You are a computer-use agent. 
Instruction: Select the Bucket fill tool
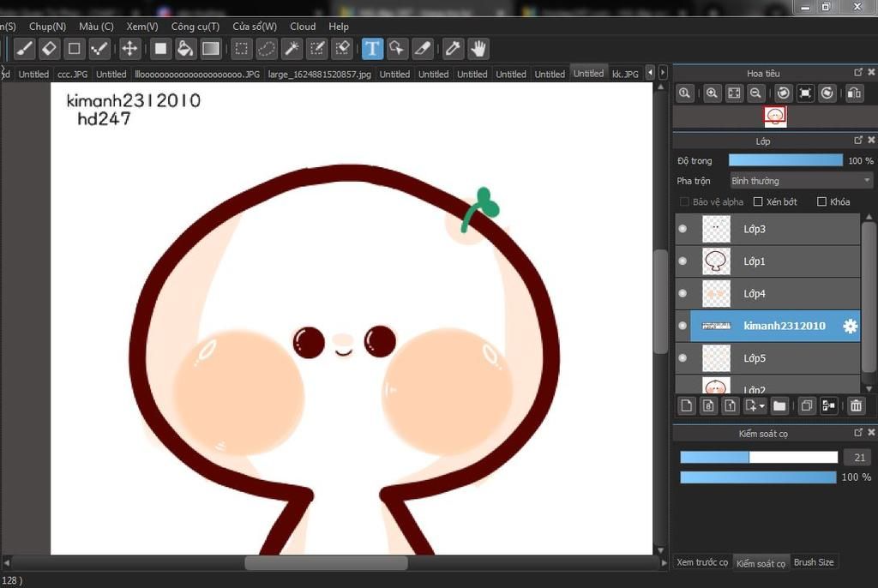pos(185,49)
